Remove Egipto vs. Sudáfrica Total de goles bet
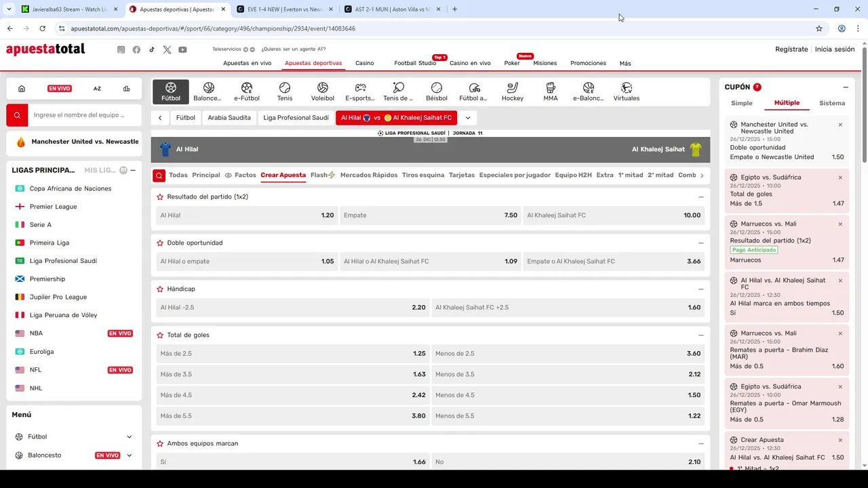This screenshot has width=868, height=488. pyautogui.click(x=840, y=178)
